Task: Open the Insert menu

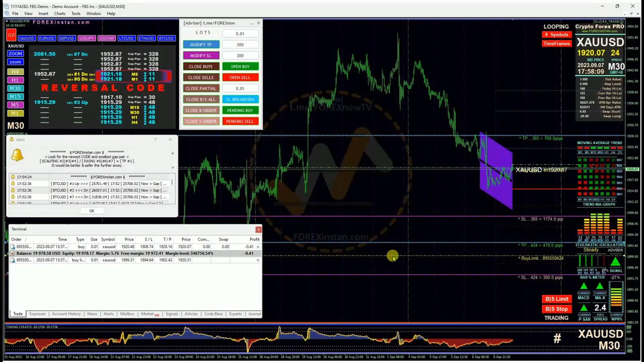Action: (x=43, y=13)
